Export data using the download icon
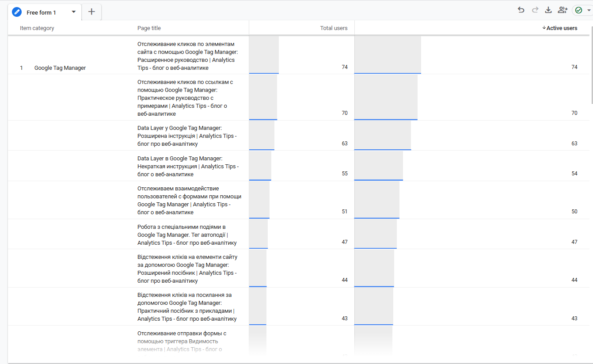The width and height of the screenshot is (593, 364). tap(548, 10)
